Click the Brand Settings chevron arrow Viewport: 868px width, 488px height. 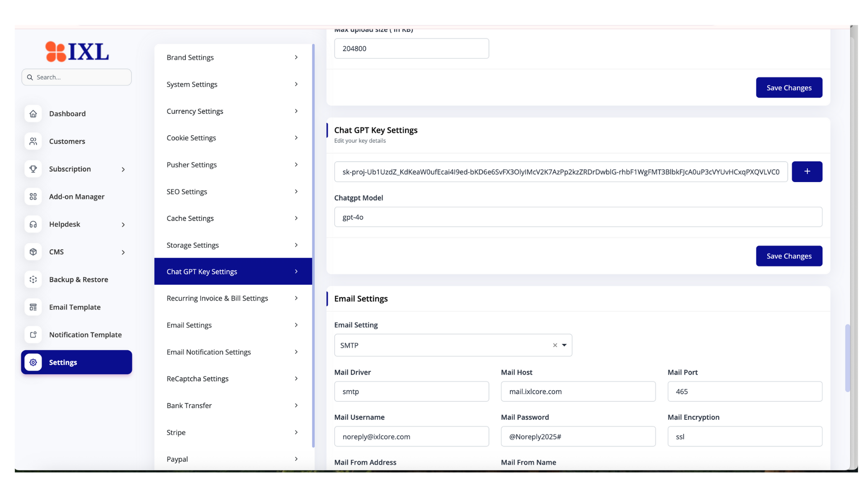pyautogui.click(x=296, y=57)
